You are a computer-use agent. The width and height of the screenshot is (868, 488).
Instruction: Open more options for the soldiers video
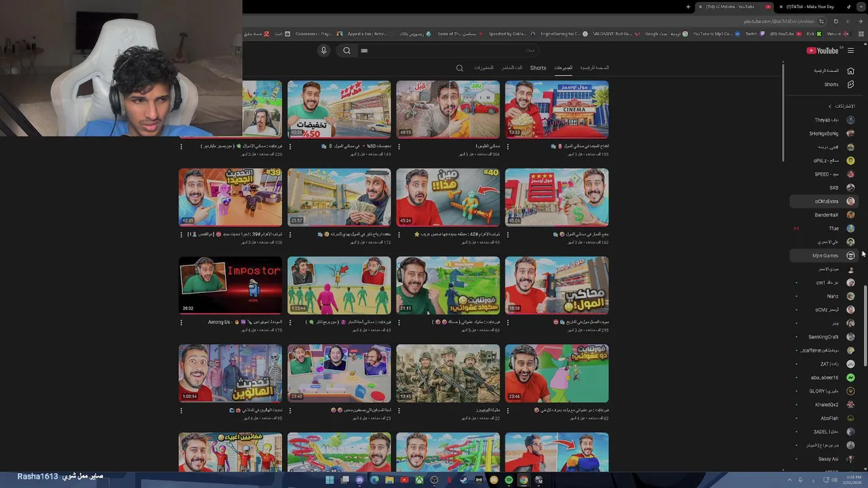click(399, 411)
